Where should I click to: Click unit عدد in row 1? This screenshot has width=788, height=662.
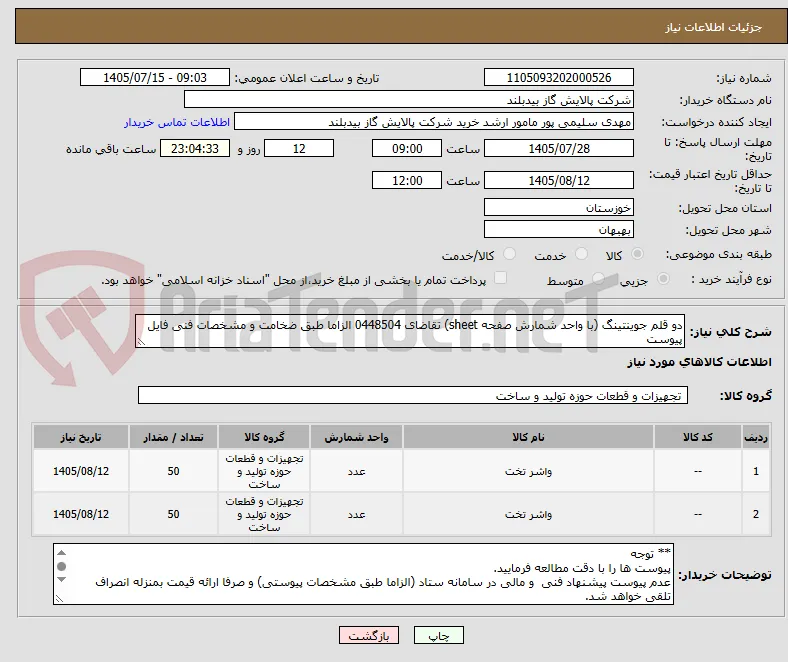click(x=356, y=471)
